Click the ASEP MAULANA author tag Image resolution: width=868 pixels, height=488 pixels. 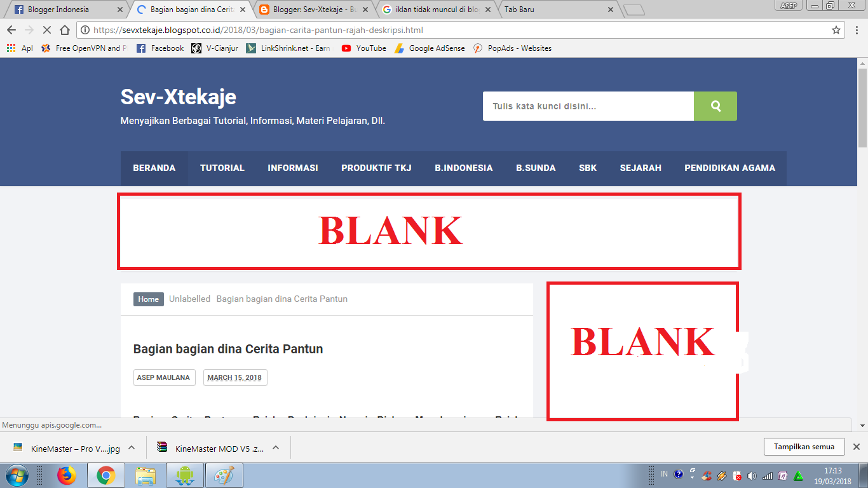(164, 377)
